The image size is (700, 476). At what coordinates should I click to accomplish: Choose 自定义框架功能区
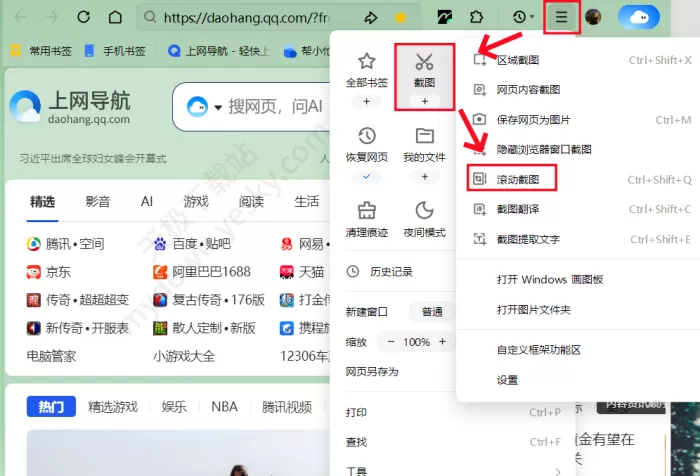click(x=539, y=350)
